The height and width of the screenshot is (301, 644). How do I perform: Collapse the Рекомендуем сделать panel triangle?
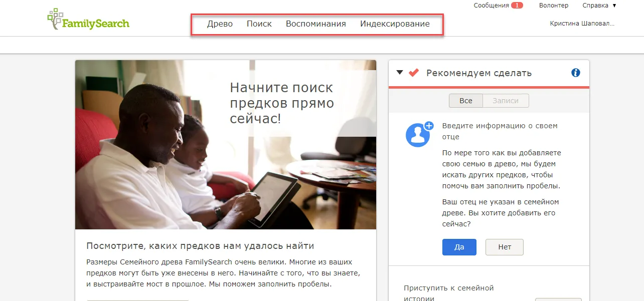(400, 72)
